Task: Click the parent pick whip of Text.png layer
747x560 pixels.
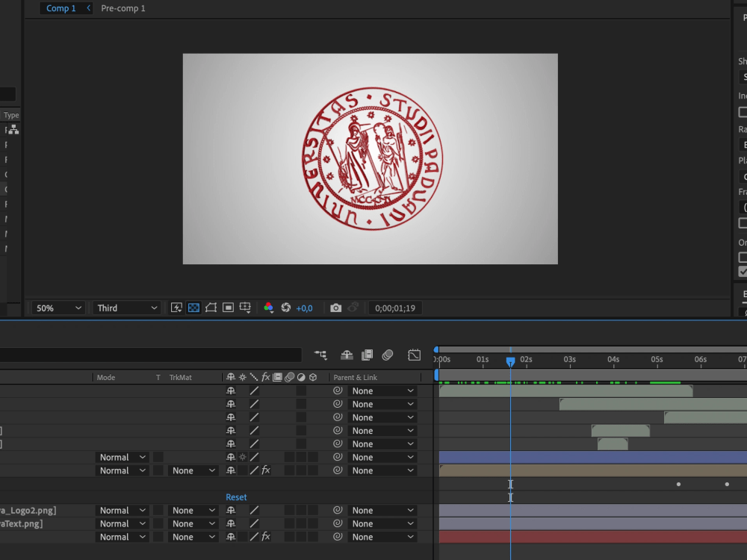Action: (x=338, y=523)
